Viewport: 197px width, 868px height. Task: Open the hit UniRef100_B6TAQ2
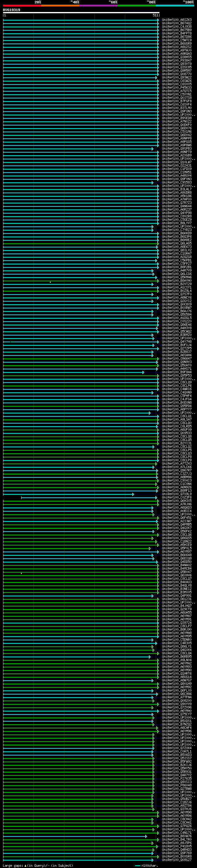click(177, 23)
